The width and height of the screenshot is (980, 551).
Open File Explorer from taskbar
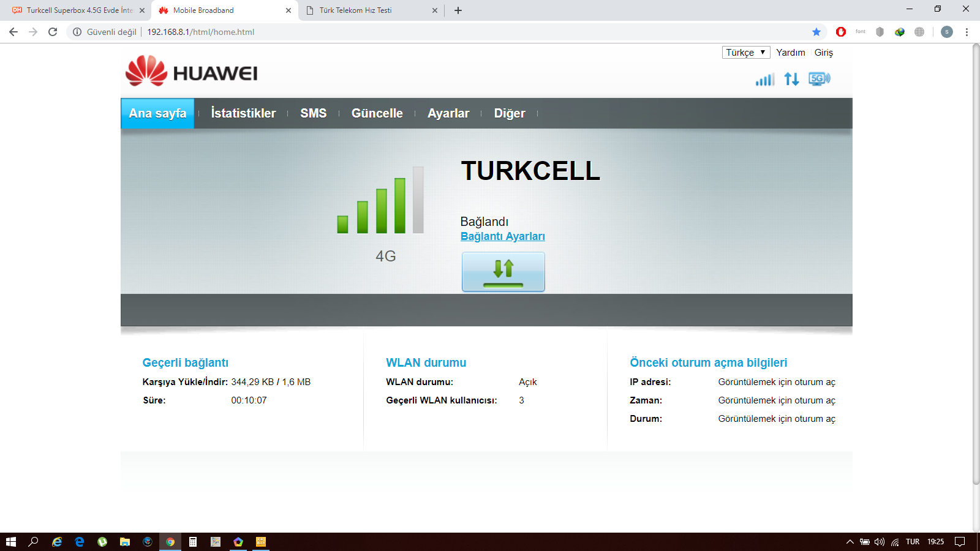(x=125, y=542)
